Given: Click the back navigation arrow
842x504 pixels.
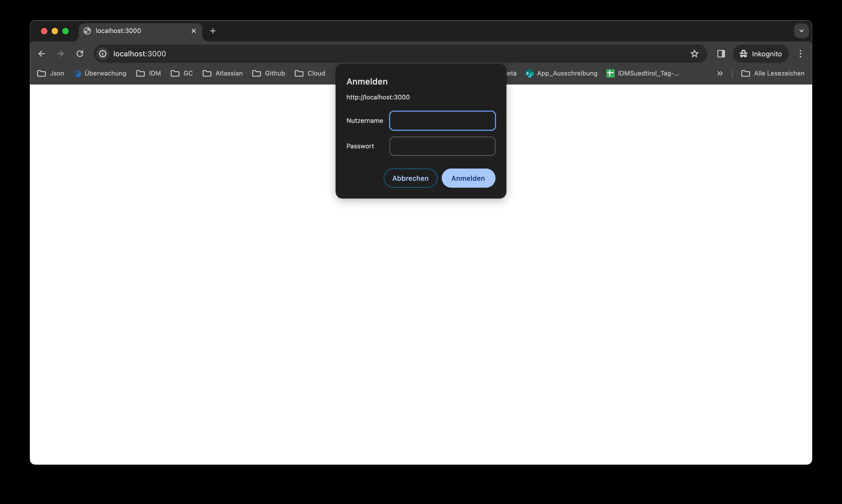Looking at the screenshot, I should coord(41,54).
